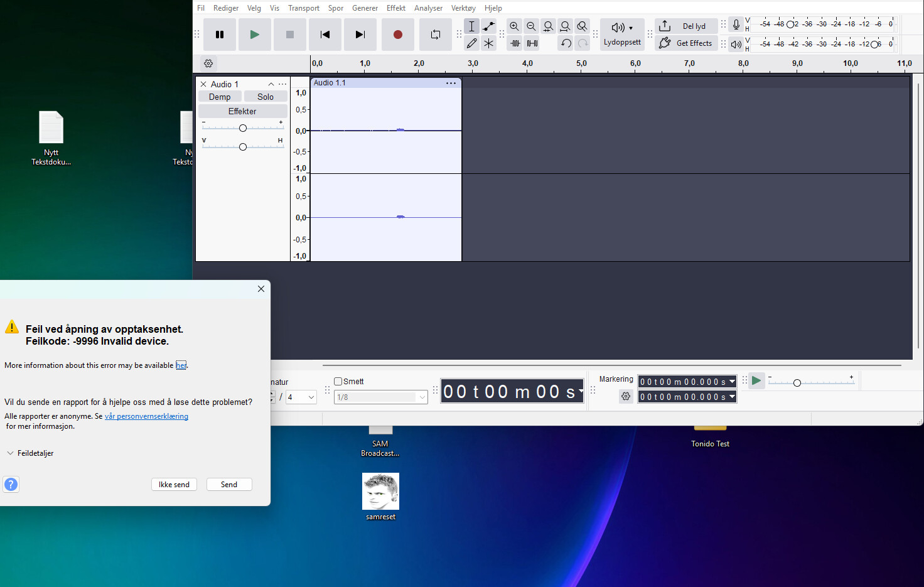Click the Audio 1 track gain slider

[x=243, y=128]
